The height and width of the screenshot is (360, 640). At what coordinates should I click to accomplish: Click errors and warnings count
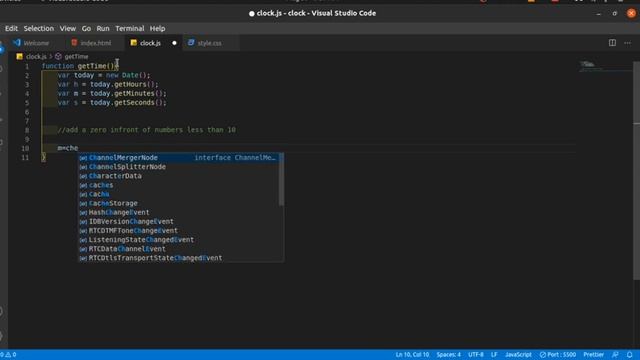pyautogui.click(x=8, y=355)
